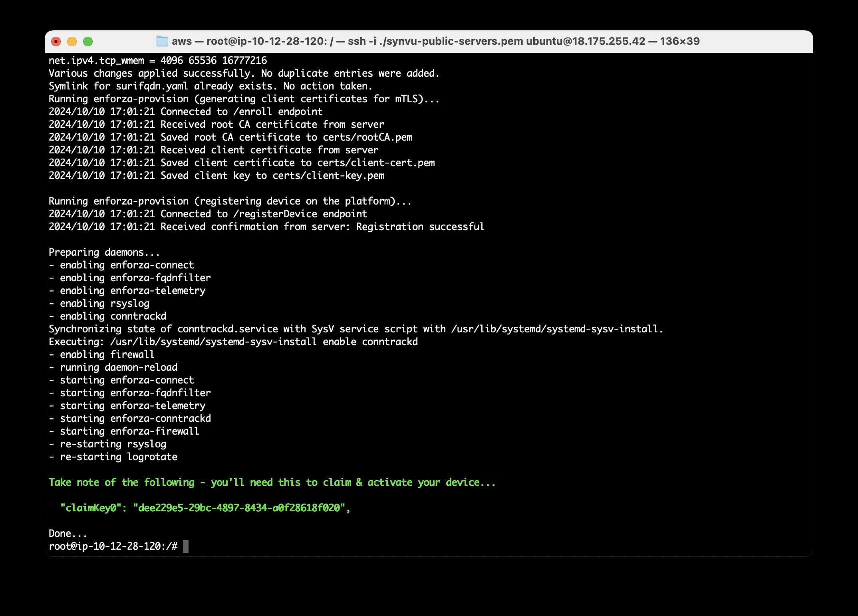This screenshot has height=616, width=858.
Task: Click the folder icon in the title bar
Action: click(x=162, y=41)
